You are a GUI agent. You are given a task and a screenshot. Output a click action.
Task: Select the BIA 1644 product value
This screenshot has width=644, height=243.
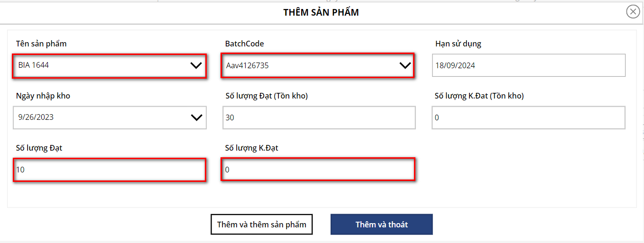click(x=95, y=65)
